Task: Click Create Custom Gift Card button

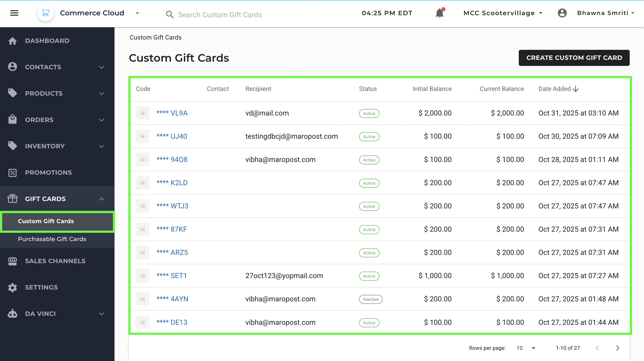Action: coord(574,58)
